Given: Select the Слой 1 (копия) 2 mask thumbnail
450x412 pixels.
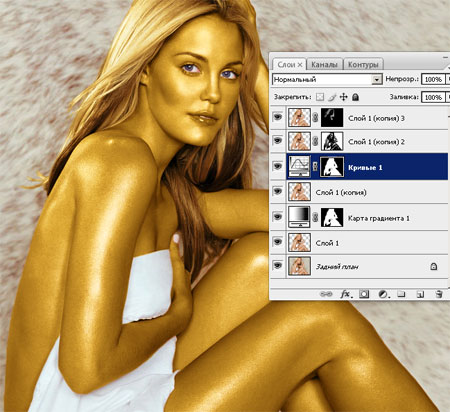Looking at the screenshot, I should 332,141.
